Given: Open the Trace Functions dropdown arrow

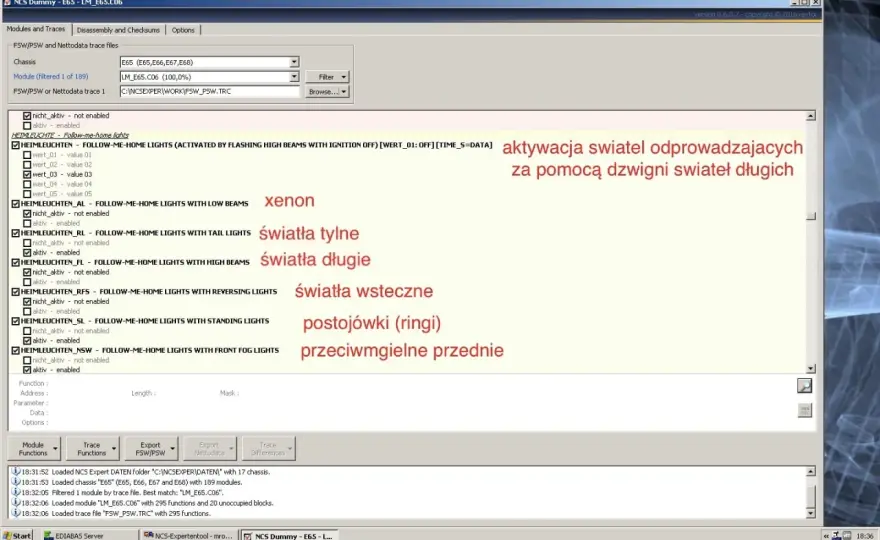Looking at the screenshot, I should 113,449.
